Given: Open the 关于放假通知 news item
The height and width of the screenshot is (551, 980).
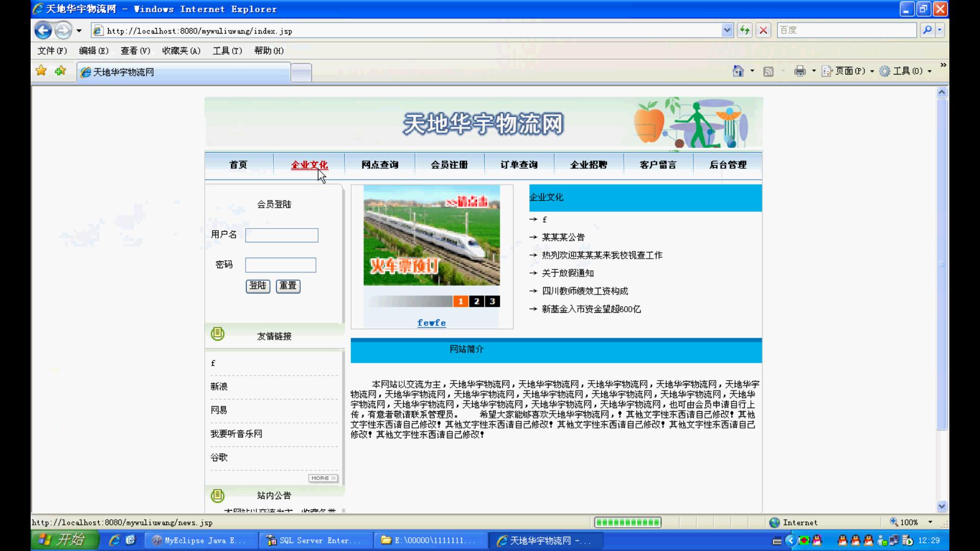Looking at the screenshot, I should (x=568, y=273).
